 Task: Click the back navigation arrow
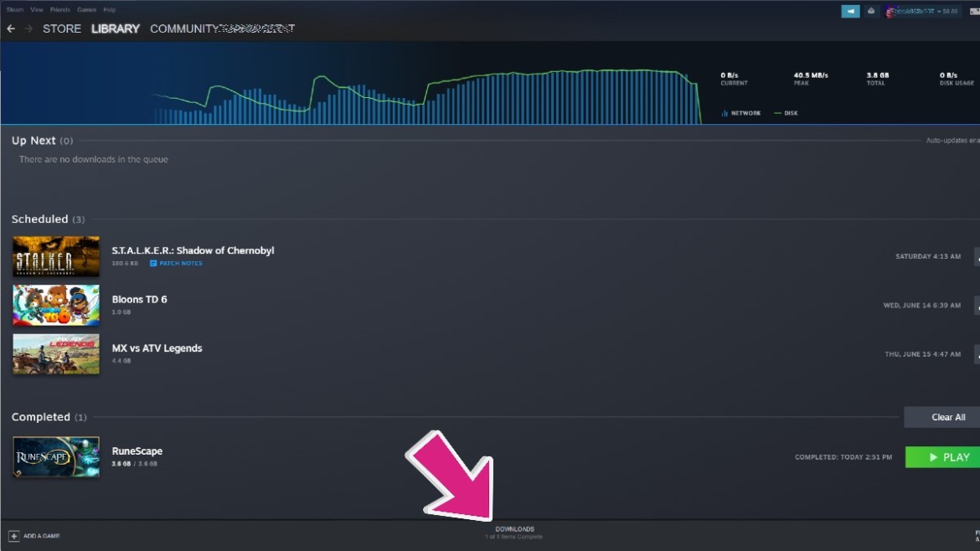tap(11, 29)
